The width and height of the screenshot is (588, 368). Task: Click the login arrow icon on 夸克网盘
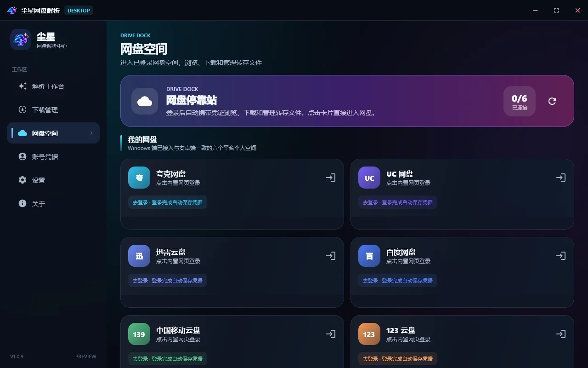click(x=331, y=178)
